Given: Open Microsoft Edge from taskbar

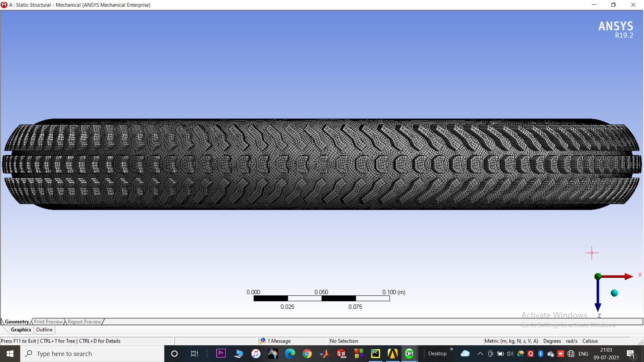Looking at the screenshot, I should (x=290, y=354).
